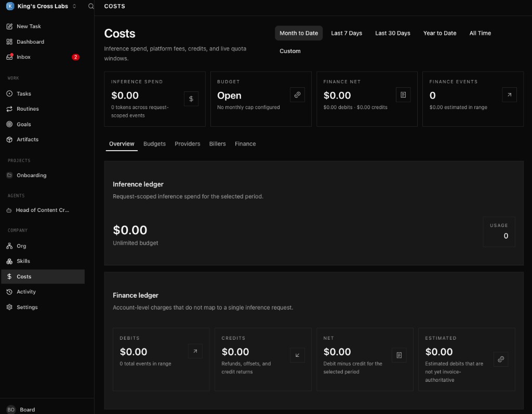Switch to the Billers tab
The image size is (532, 414).
click(218, 144)
